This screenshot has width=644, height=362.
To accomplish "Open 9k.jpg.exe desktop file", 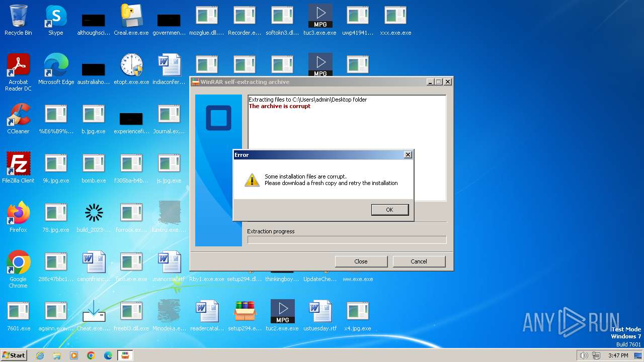I will pos(56,168).
